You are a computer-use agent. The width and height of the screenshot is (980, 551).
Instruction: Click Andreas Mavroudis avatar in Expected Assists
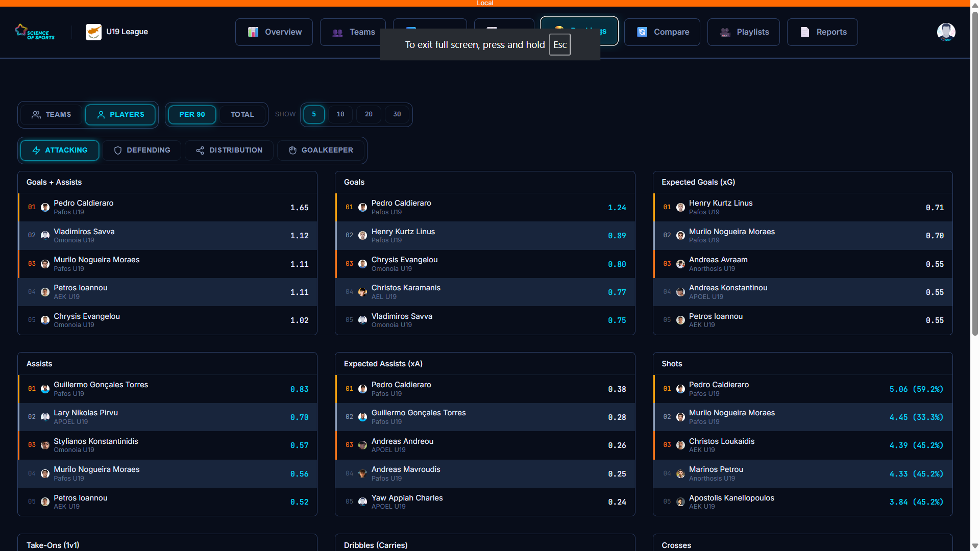(x=362, y=473)
